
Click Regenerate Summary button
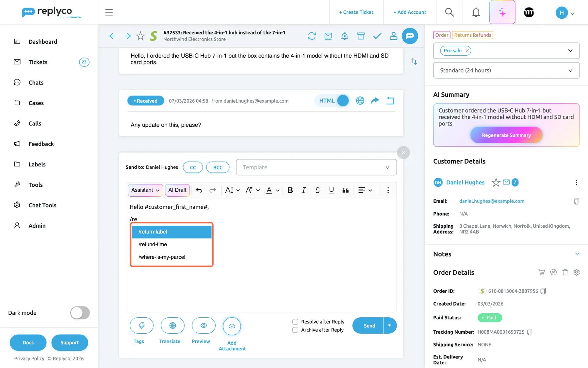[506, 135]
